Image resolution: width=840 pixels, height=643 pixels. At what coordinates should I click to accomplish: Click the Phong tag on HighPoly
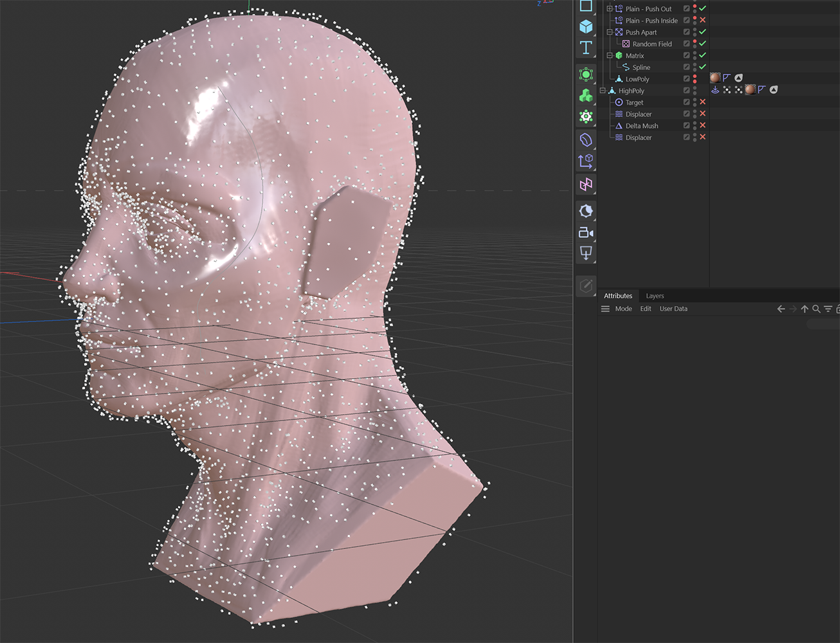762,89
